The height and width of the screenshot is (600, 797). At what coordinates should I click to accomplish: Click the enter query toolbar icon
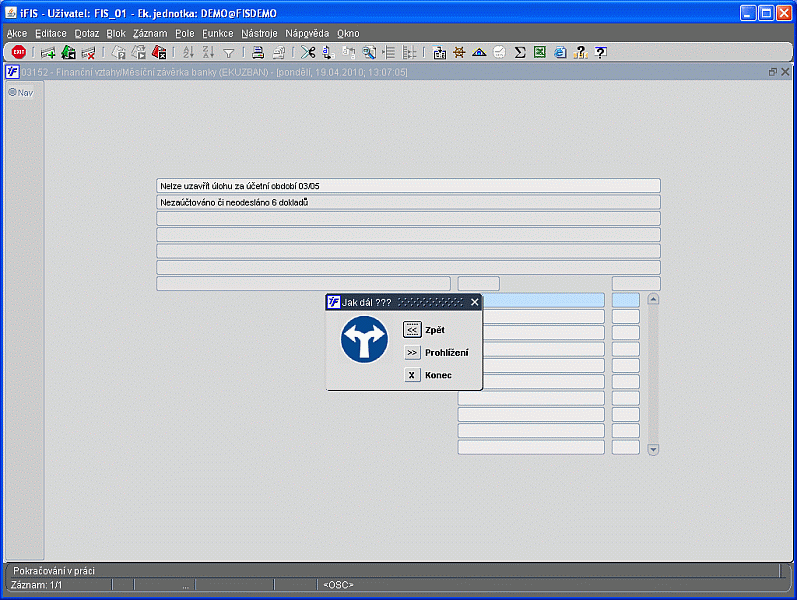pyautogui.click(x=118, y=52)
